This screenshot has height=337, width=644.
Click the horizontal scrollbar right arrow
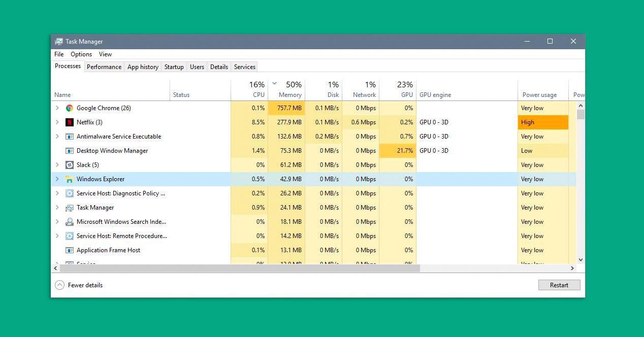(572, 268)
